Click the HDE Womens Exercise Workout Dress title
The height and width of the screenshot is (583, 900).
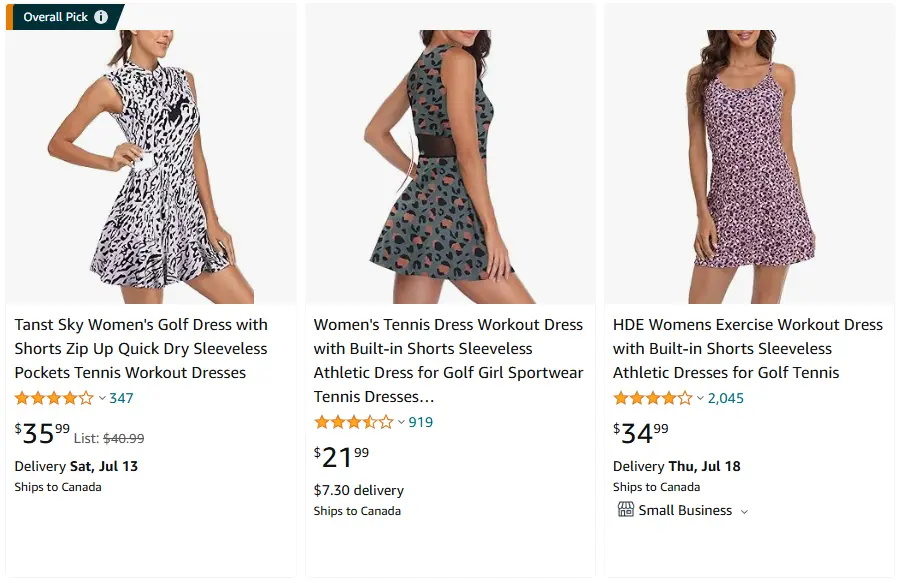pyautogui.click(x=746, y=348)
